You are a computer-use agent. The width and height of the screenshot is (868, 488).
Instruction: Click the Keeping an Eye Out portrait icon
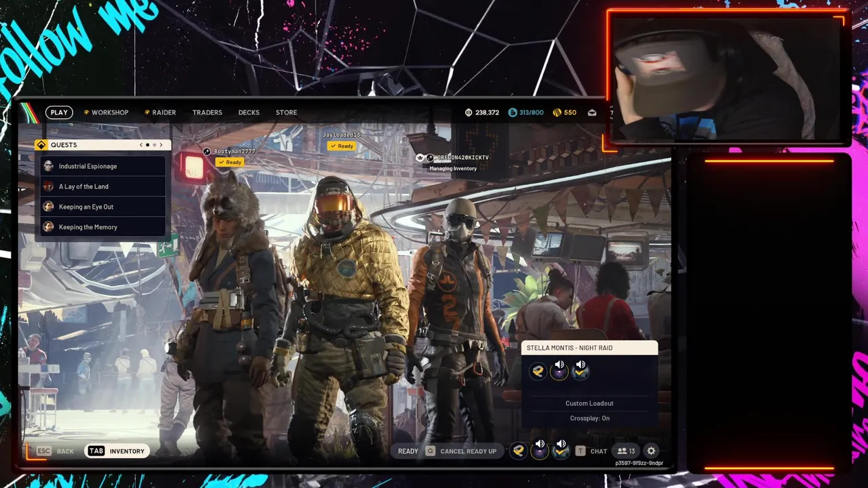point(48,207)
